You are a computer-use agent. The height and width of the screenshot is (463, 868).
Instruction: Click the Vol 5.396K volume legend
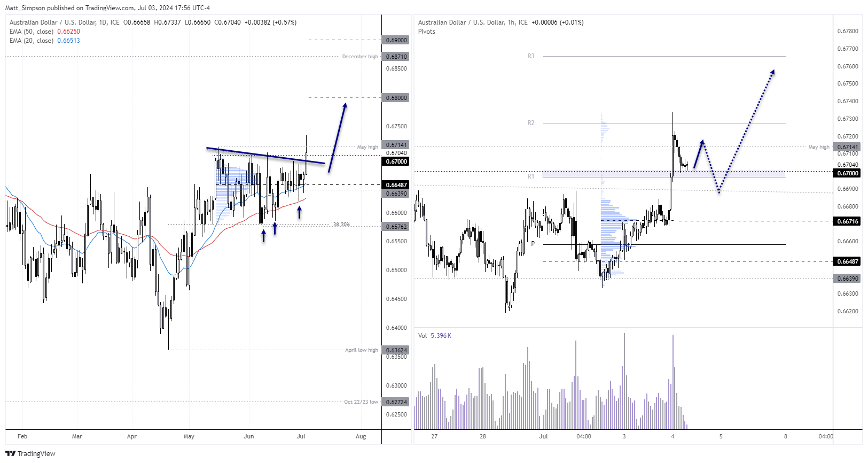point(435,336)
